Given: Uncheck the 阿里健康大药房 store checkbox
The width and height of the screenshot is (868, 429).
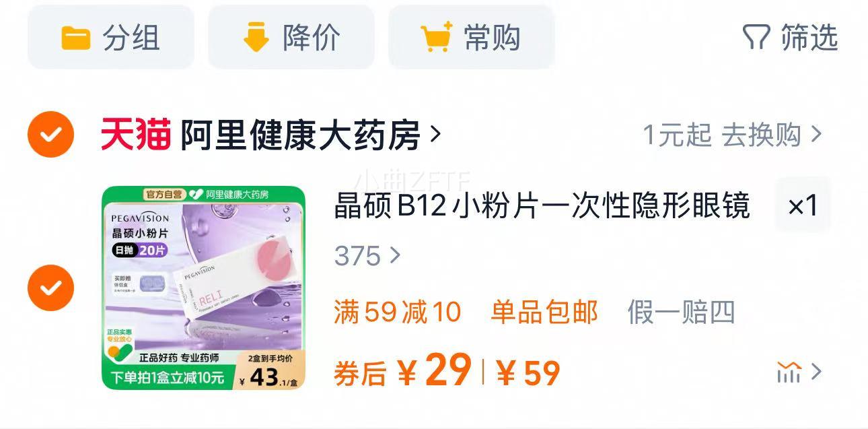Looking at the screenshot, I should (x=50, y=134).
